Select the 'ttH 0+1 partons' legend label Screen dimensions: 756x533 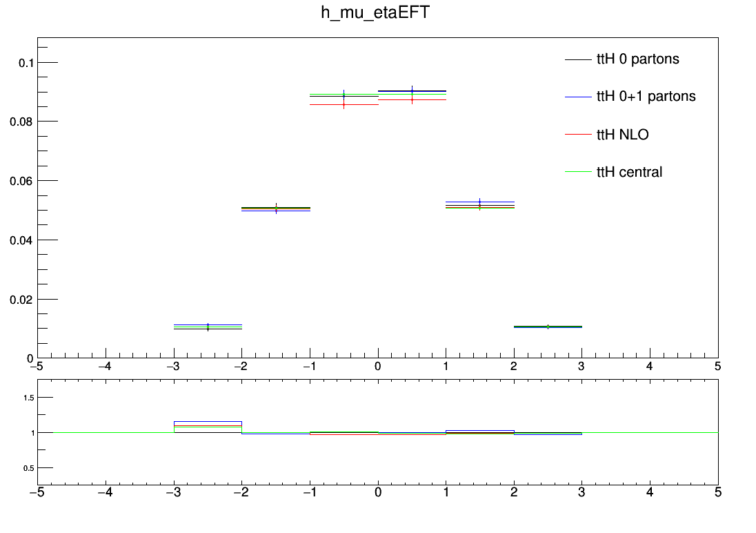pos(646,97)
